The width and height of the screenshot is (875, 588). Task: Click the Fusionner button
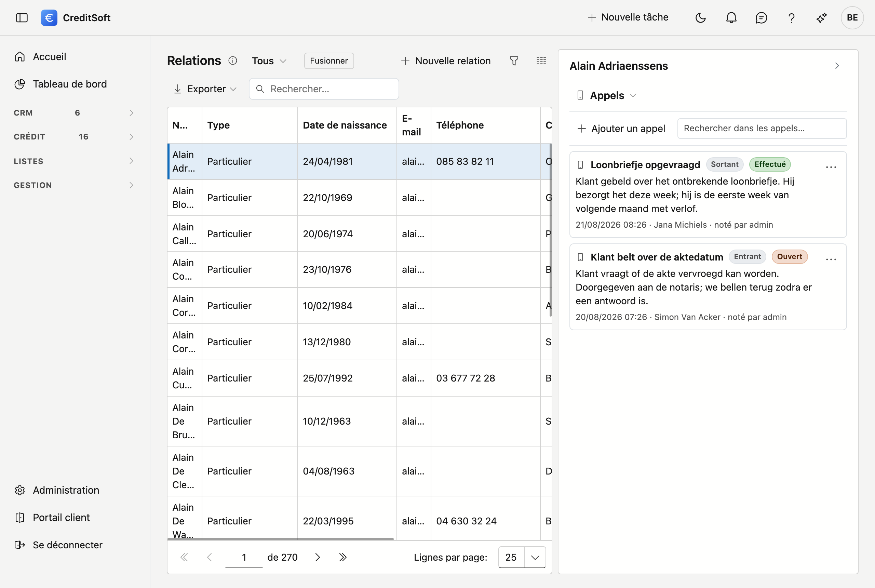[329, 61]
